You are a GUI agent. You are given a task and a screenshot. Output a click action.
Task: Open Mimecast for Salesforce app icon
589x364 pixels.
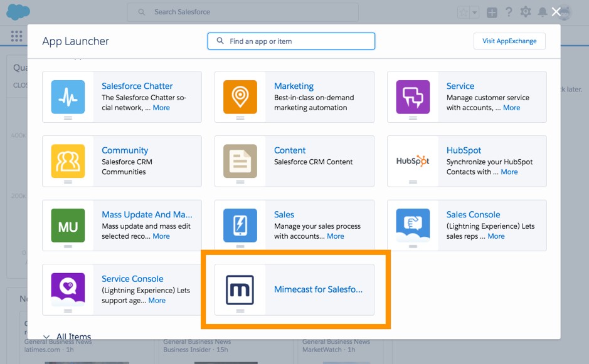click(240, 289)
